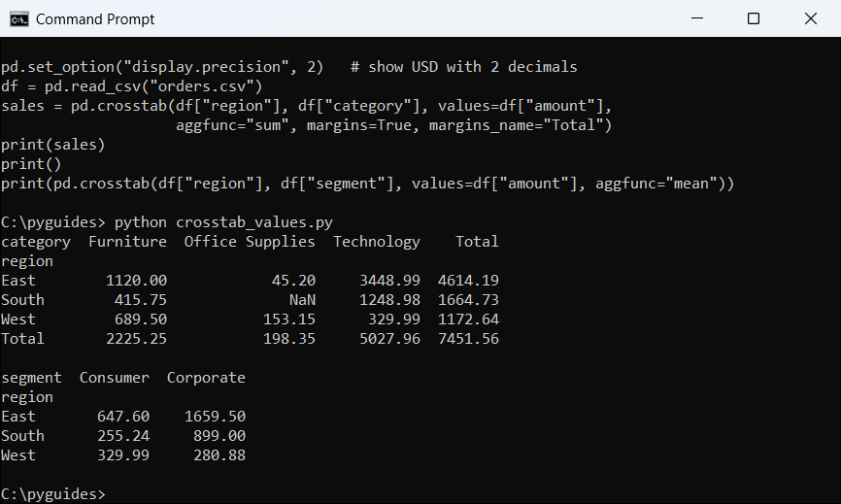Image resolution: width=841 pixels, height=504 pixels.
Task: Click the empty print() line
Action: point(31,164)
